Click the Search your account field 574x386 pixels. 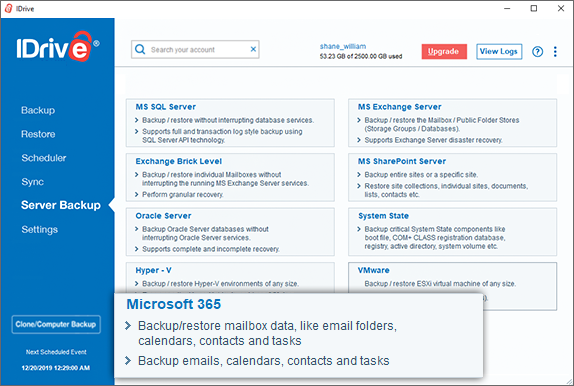(195, 49)
